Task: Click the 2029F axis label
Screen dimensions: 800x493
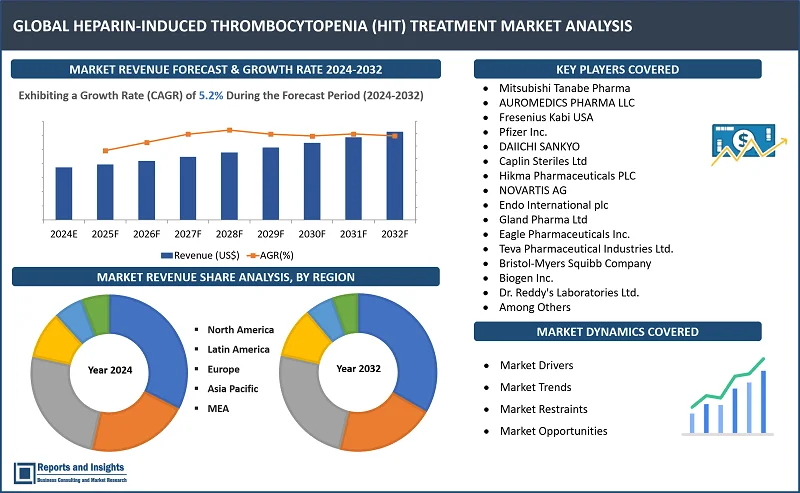Action: pos(270,234)
